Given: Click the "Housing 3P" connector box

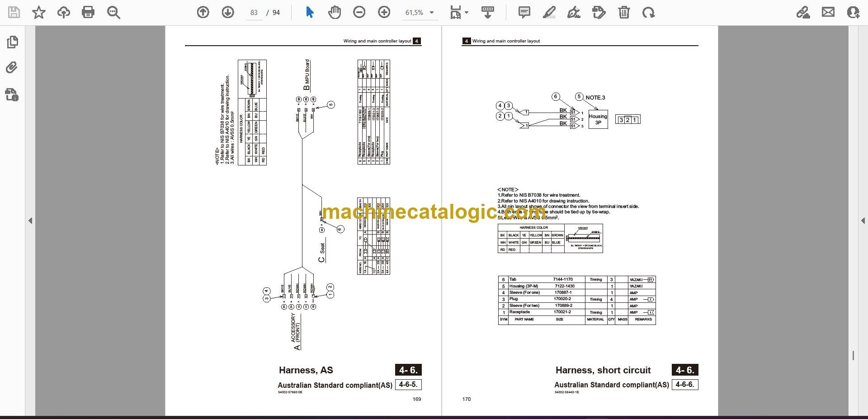Looking at the screenshot, I should click(598, 119).
